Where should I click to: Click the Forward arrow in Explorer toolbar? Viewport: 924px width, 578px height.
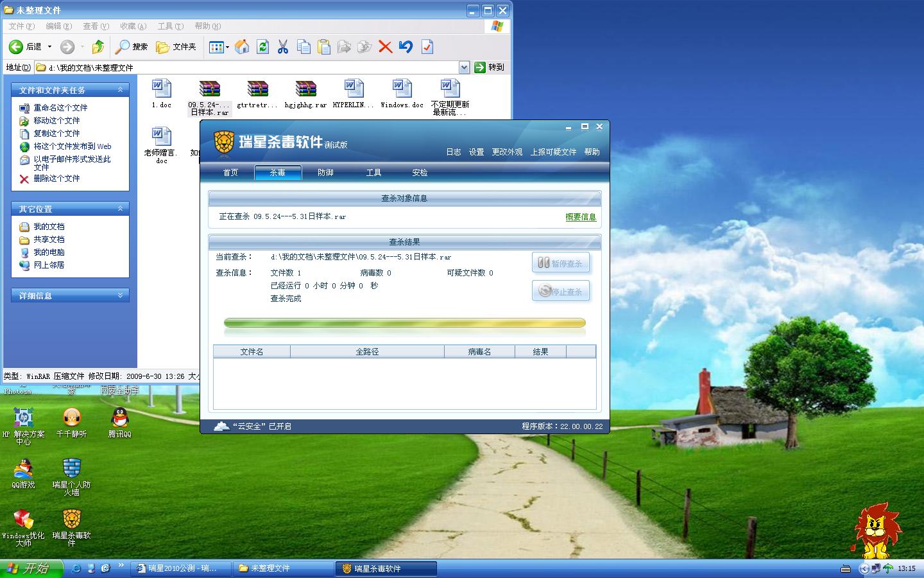pos(67,46)
